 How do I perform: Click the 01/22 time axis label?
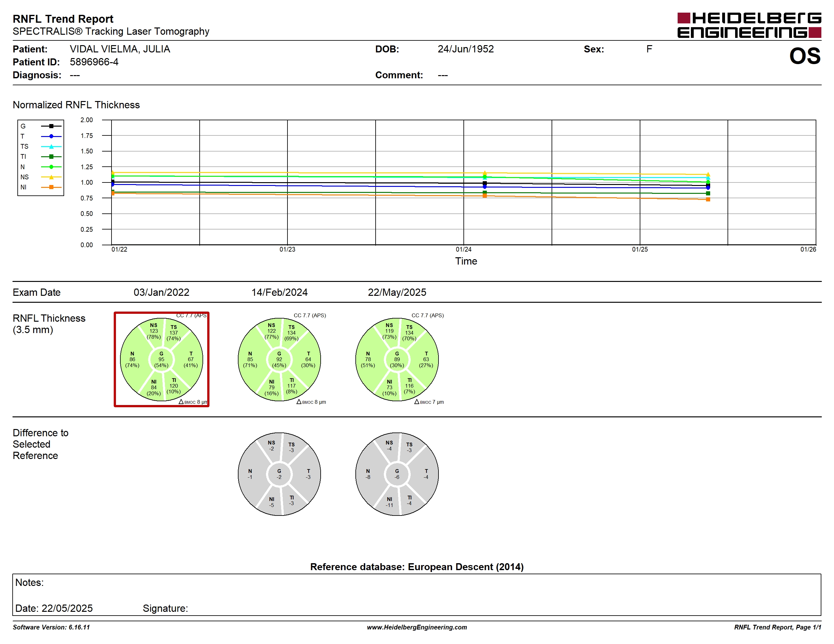(x=119, y=249)
